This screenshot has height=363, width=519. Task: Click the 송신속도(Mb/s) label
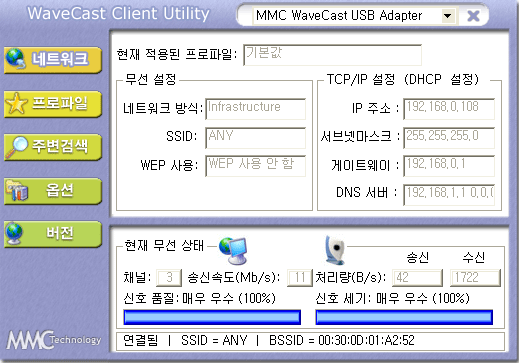[234, 278]
